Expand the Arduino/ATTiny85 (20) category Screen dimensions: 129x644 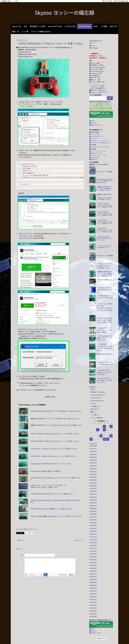click(x=98, y=395)
